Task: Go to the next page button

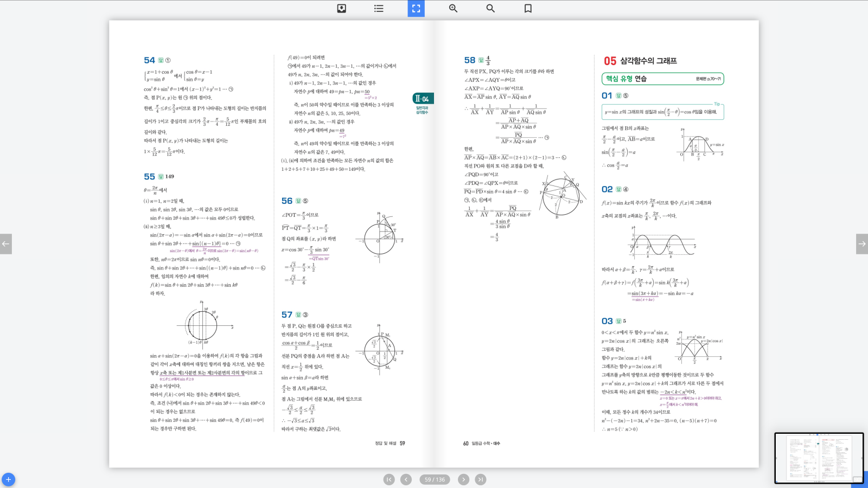Action: point(463,479)
